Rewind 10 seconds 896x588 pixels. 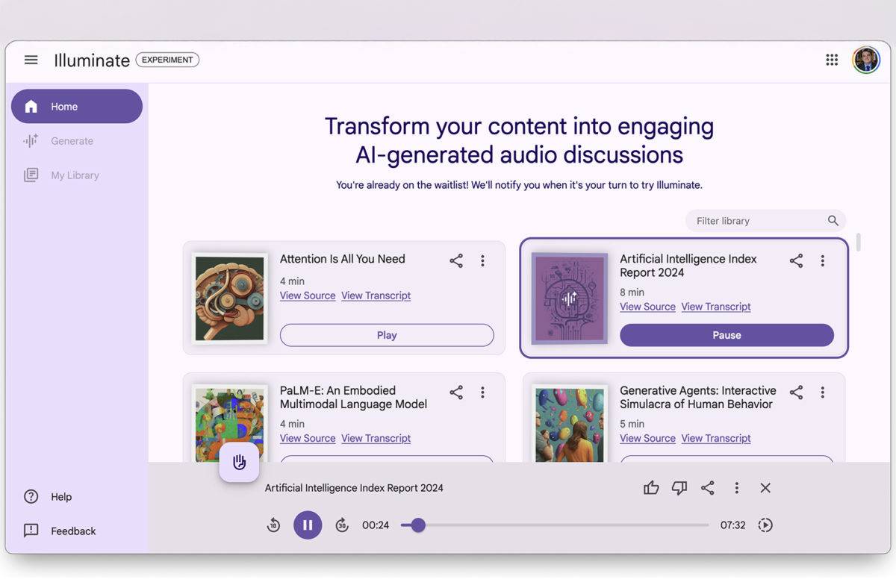pyautogui.click(x=273, y=525)
